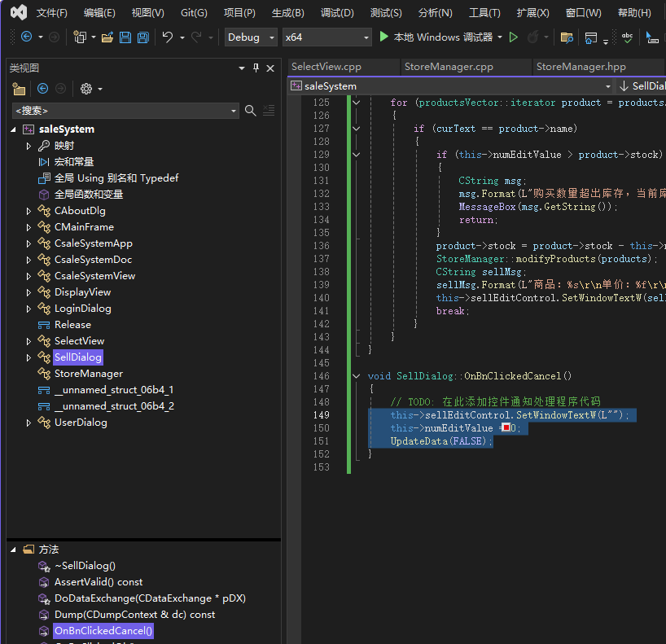Collapse the OnBnClickedCancel function at line 146
This screenshot has width=666, height=644.
(356, 376)
